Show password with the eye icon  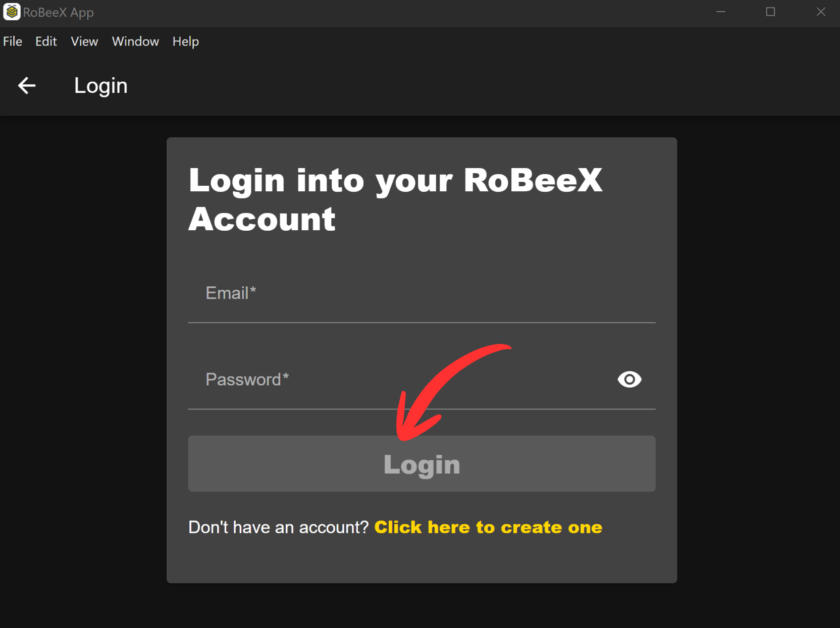629,379
